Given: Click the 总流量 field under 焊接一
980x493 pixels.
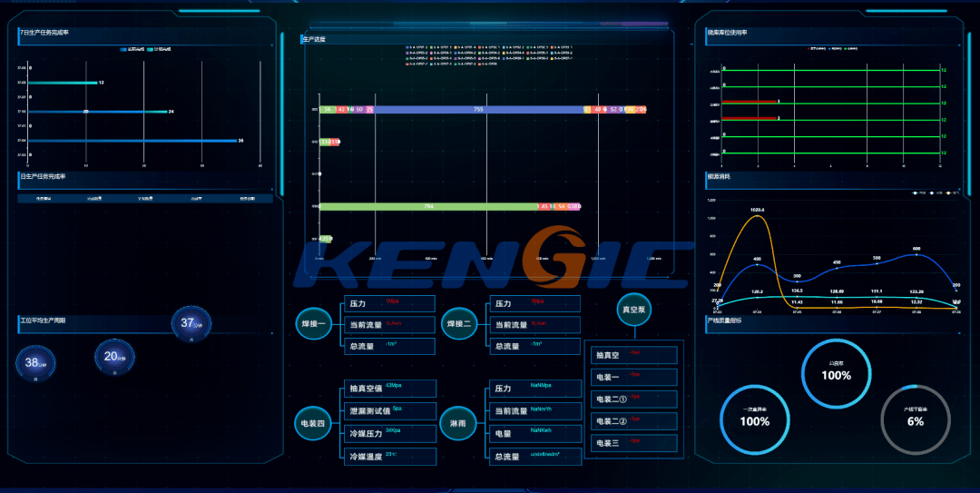Looking at the screenshot, I should (389, 346).
